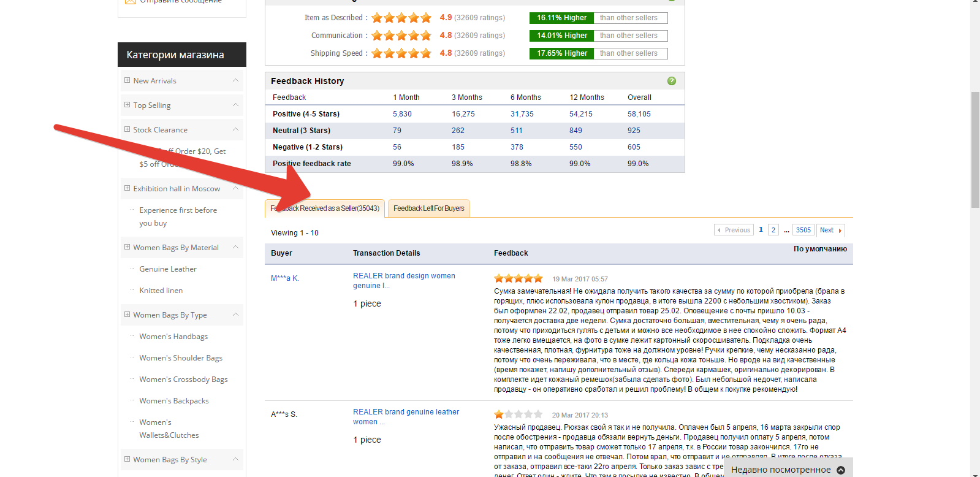Click the chevron icon on Недавно посмотренное

coord(841,470)
